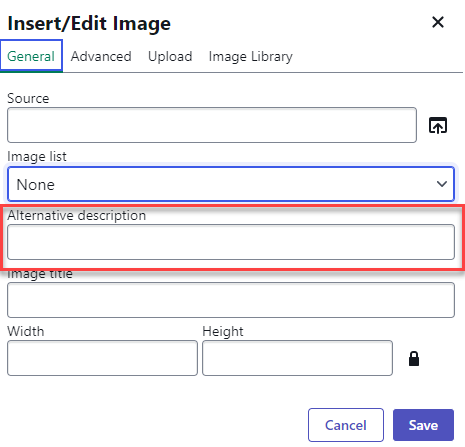Click into the Height field
The width and height of the screenshot is (465, 447).
pyautogui.click(x=297, y=358)
